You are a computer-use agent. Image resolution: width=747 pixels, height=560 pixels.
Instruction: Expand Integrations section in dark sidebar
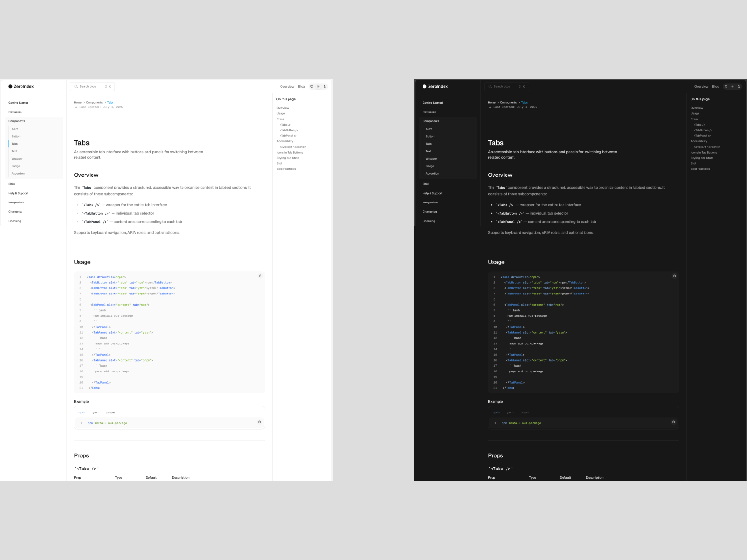pos(430,203)
